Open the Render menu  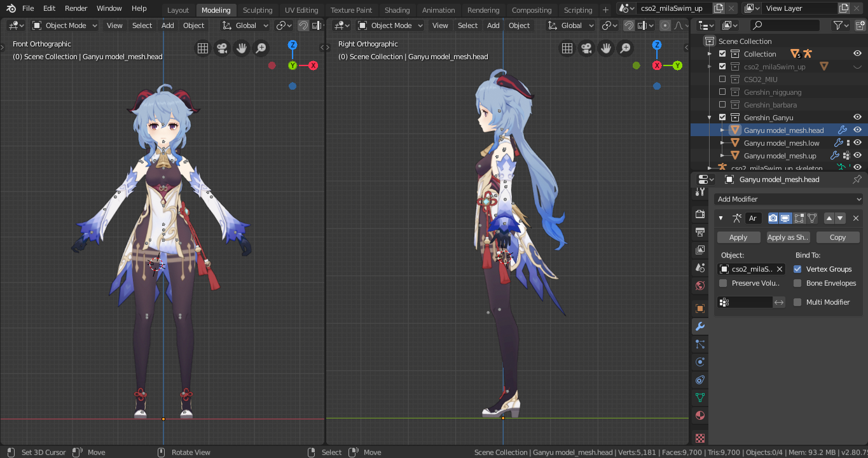click(x=76, y=8)
